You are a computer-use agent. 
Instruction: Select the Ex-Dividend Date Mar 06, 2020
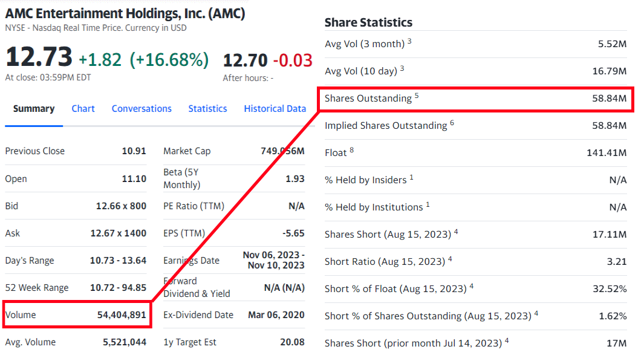click(276, 314)
